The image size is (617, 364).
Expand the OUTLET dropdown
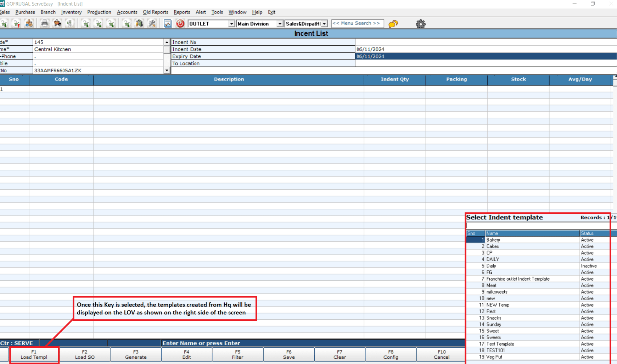(231, 24)
